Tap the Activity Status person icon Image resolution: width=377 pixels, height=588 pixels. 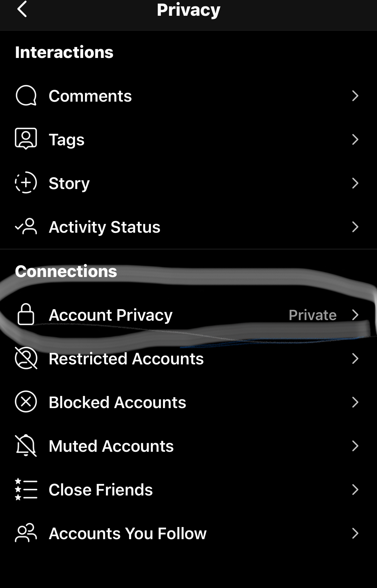coord(26,227)
